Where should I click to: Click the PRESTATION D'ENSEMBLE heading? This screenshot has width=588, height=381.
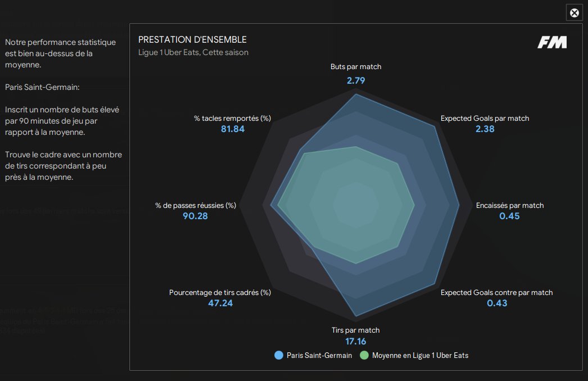pyautogui.click(x=192, y=40)
